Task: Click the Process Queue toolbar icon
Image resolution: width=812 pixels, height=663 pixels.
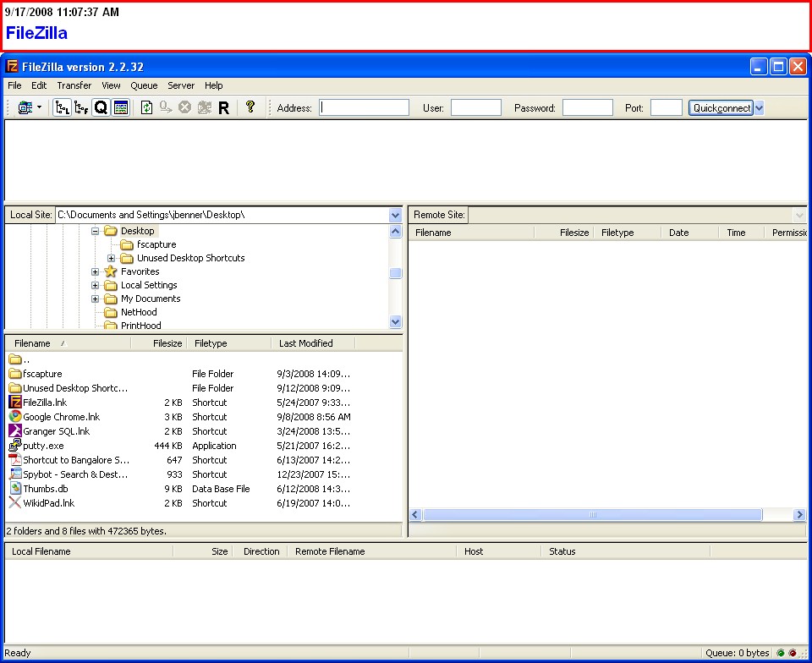Action: point(166,107)
